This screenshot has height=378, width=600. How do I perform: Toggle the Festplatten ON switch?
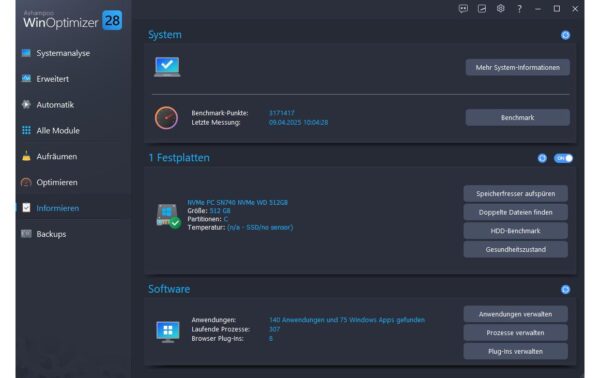[x=563, y=158]
